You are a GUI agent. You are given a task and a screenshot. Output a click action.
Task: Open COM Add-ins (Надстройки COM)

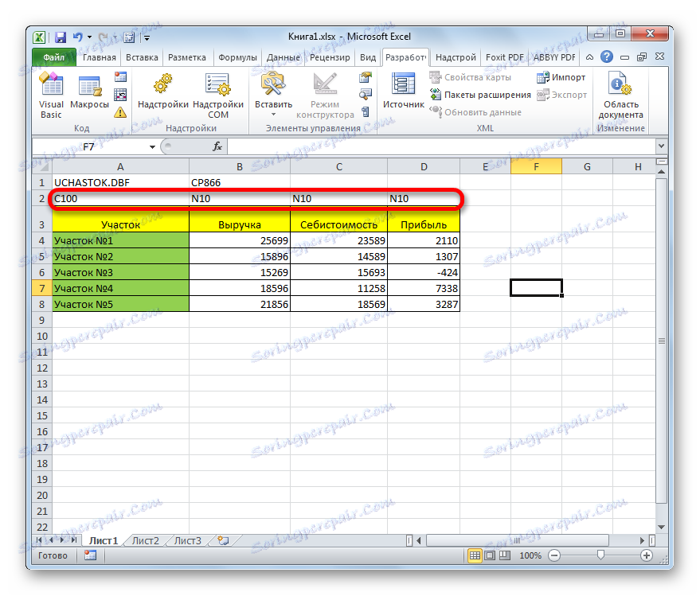point(218,95)
